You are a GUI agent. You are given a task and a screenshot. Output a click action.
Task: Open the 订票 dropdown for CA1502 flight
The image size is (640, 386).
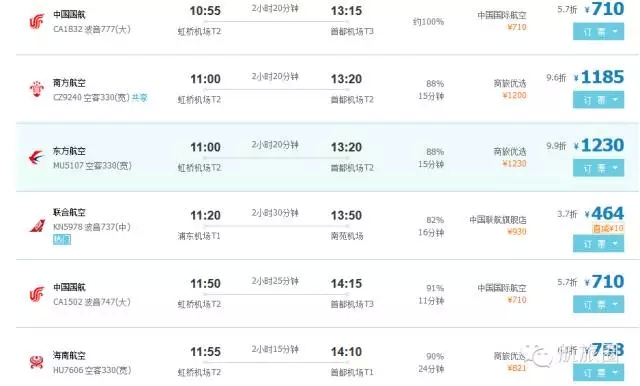tap(598, 304)
